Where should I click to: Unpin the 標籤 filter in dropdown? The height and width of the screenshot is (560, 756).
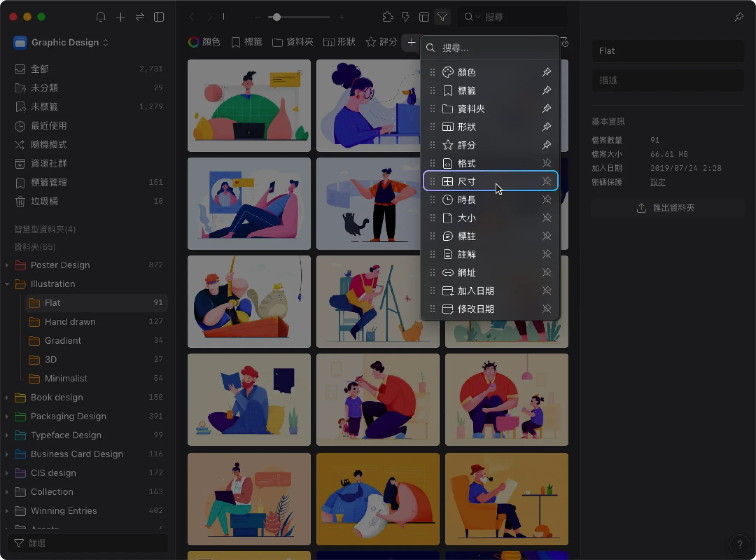point(547,90)
